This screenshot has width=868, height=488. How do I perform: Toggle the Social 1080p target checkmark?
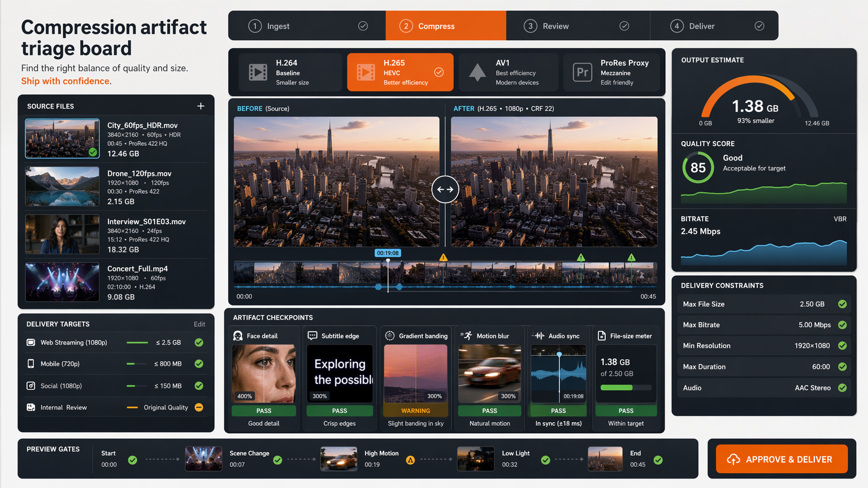pos(199,386)
